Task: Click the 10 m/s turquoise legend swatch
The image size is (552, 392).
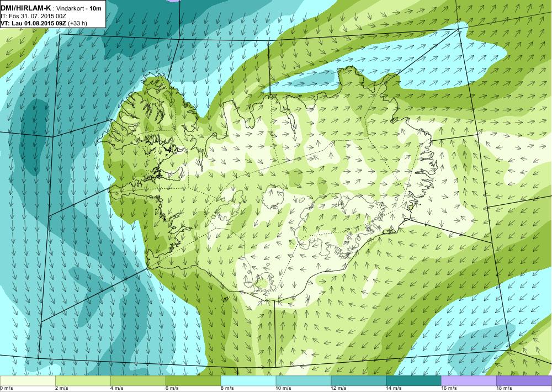Action: point(304,381)
